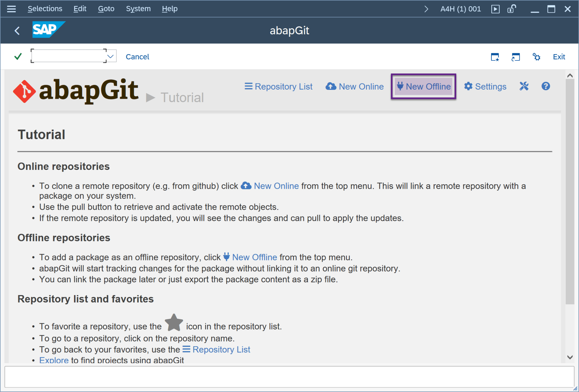Click the Cancel button
Viewport: 579px width, 392px height.
coord(137,57)
